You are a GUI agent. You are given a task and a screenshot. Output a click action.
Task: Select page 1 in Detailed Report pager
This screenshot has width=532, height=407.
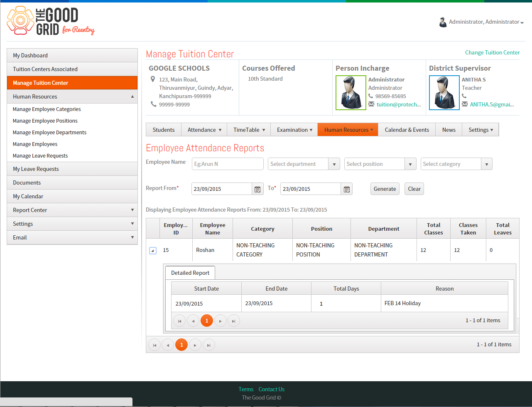[x=207, y=321]
